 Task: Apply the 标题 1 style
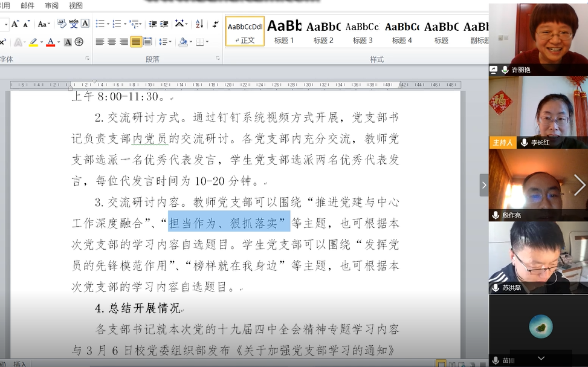pyautogui.click(x=284, y=31)
